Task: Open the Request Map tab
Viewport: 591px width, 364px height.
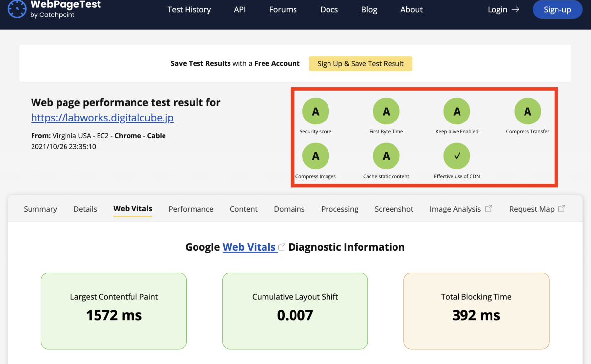Action: tap(537, 209)
